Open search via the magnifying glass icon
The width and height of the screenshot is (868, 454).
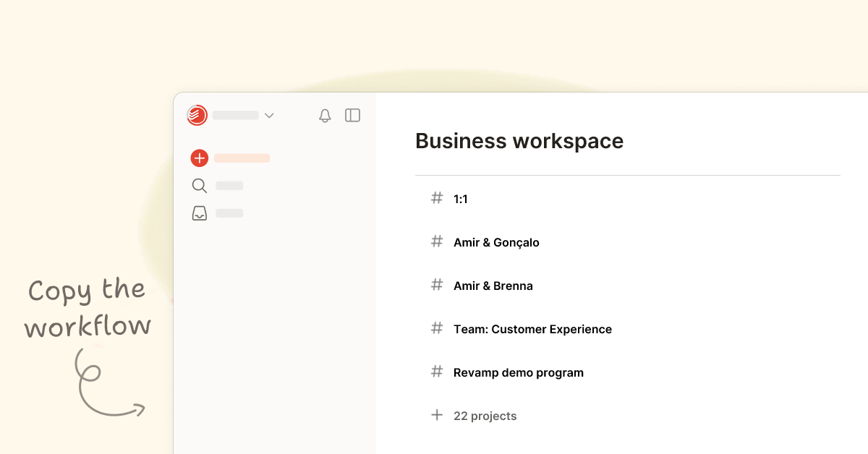pyautogui.click(x=199, y=186)
